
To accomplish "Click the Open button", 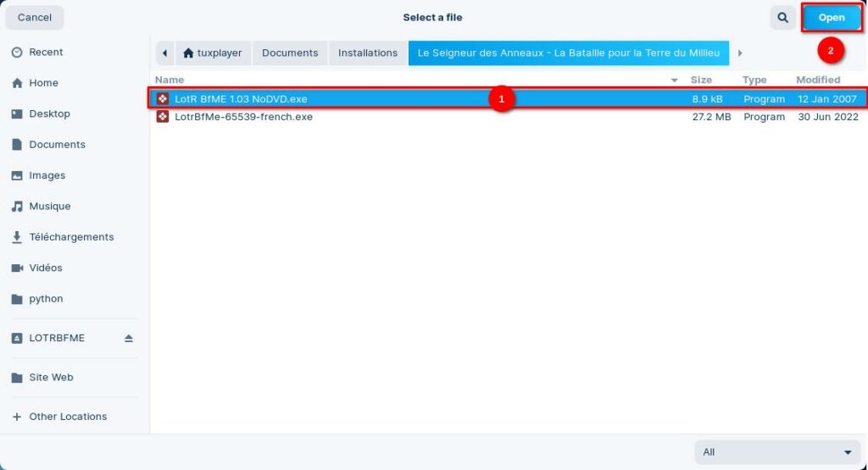I will [831, 18].
